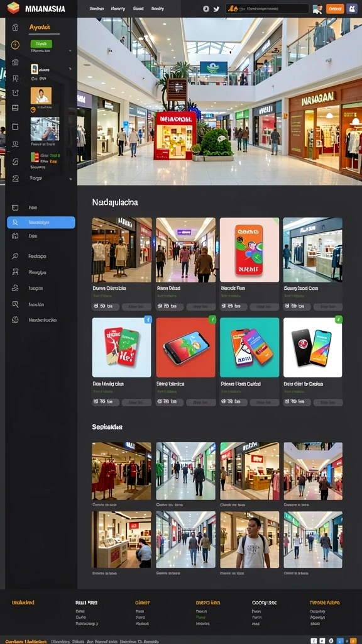Click the green badge on black phones thumbnail

tap(339, 319)
